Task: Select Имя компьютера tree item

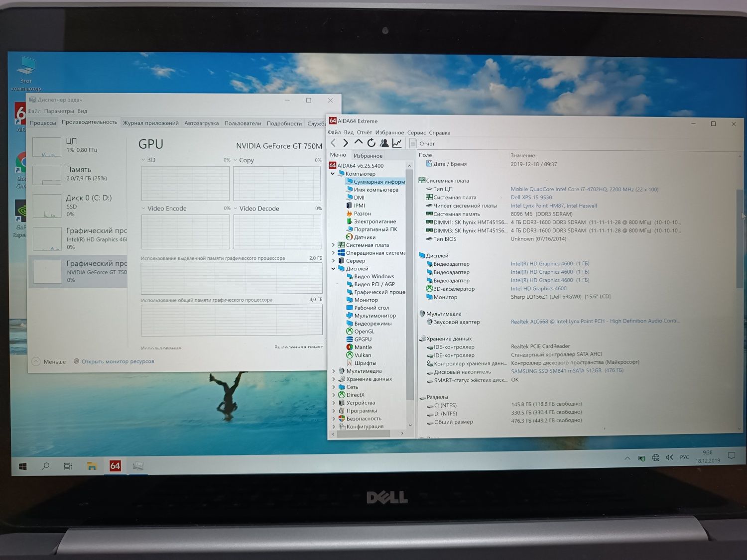Action: pos(373,190)
